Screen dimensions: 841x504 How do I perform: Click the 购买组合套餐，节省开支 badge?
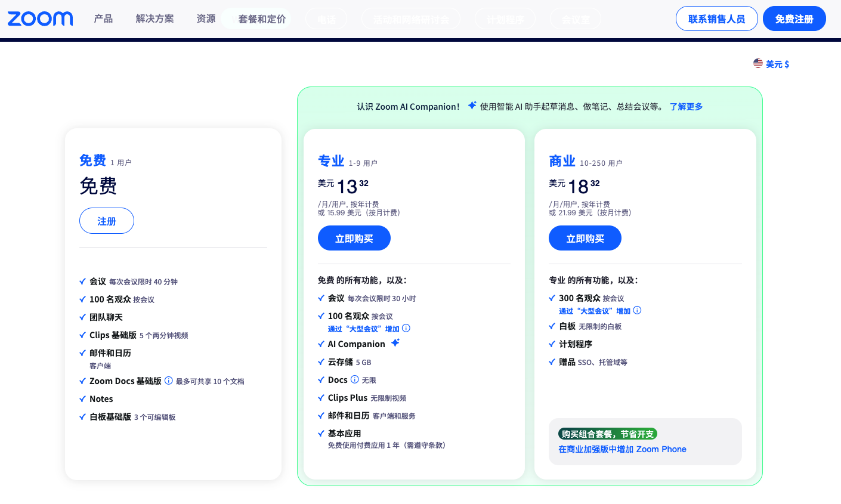coord(608,434)
